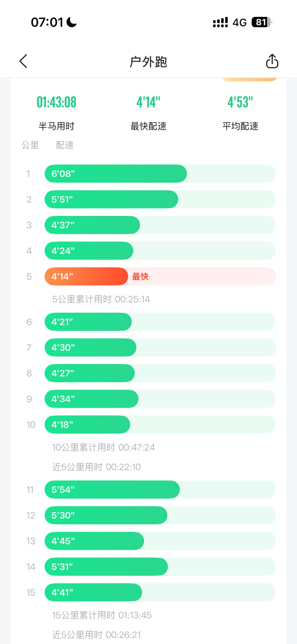297x644 pixels.
Task: Tap the half marathon time 01:43:08
Action: coord(56,102)
